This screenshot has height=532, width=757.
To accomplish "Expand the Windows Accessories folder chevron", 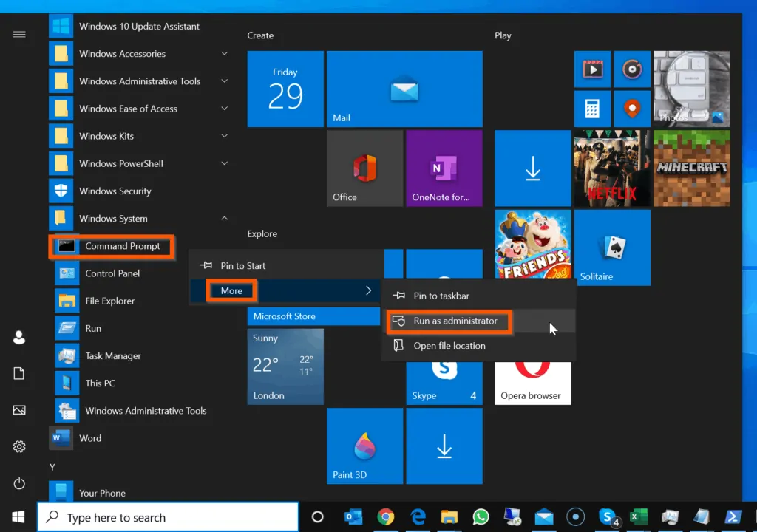I will (x=225, y=54).
